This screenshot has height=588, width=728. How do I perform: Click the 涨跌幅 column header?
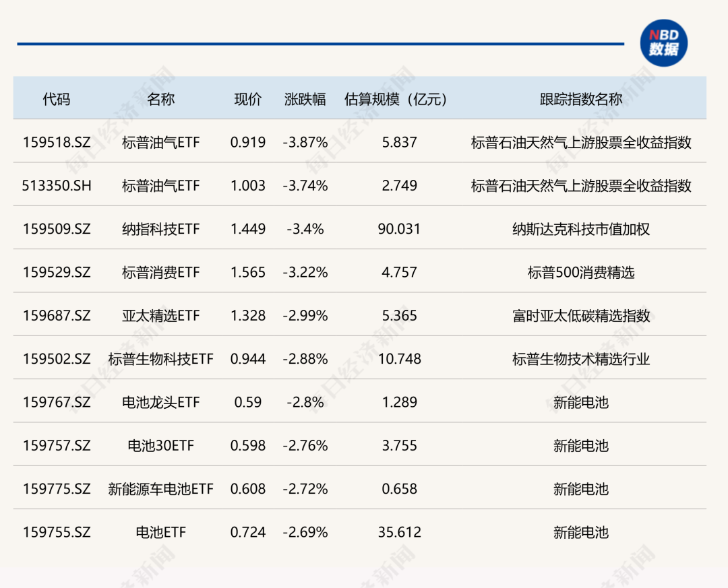tap(303, 98)
